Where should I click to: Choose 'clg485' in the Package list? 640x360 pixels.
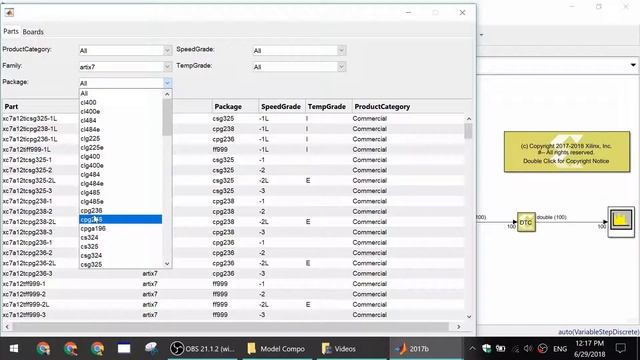pos(120,192)
